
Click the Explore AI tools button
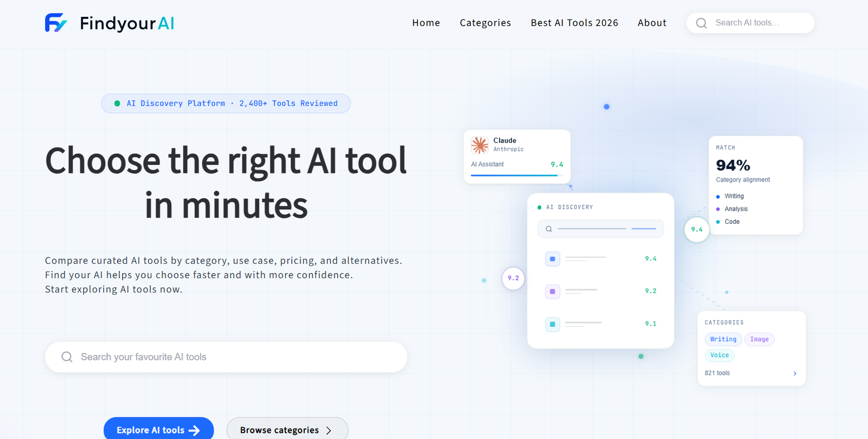point(158,430)
